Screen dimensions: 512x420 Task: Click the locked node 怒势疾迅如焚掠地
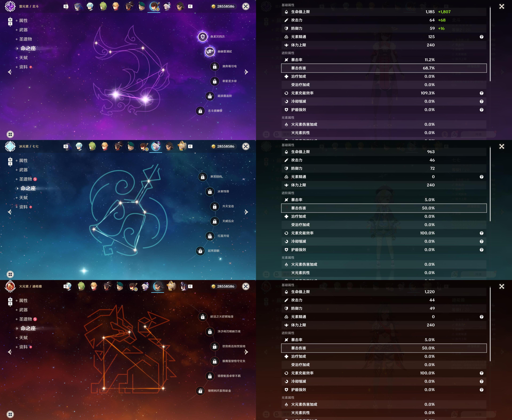click(215, 346)
